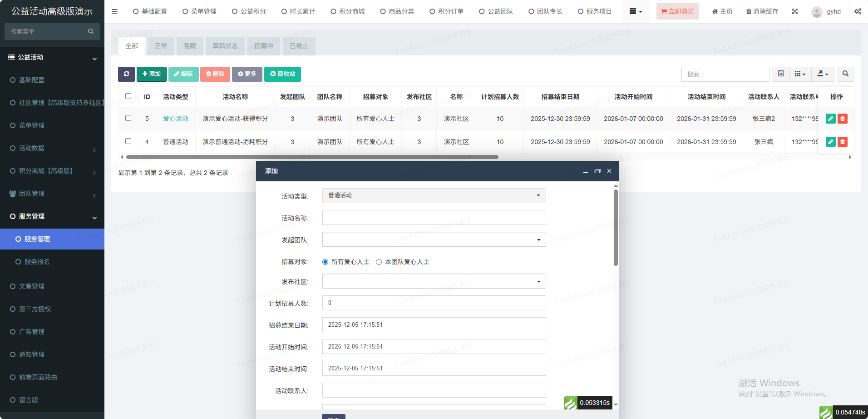Click the 回收站 recycle bin button
868x419 pixels.
pyautogui.click(x=282, y=74)
